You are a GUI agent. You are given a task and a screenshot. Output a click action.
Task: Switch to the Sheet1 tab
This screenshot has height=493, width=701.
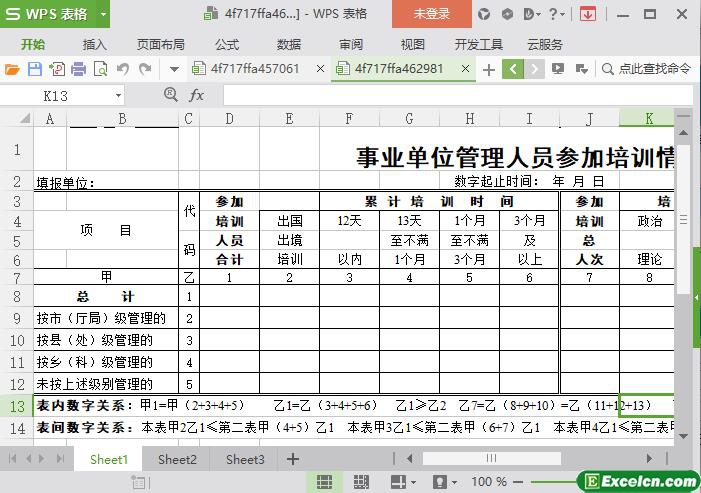pyautogui.click(x=109, y=459)
